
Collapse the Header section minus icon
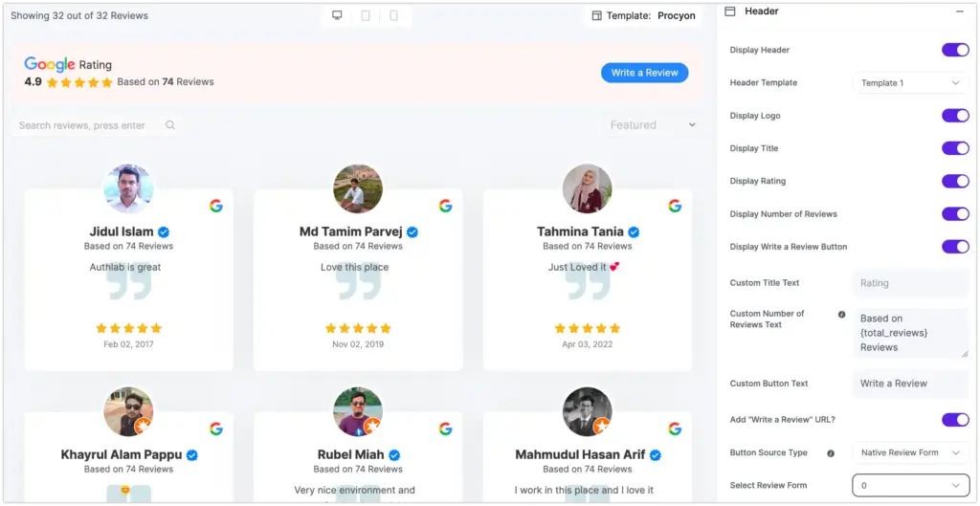pyautogui.click(x=959, y=11)
